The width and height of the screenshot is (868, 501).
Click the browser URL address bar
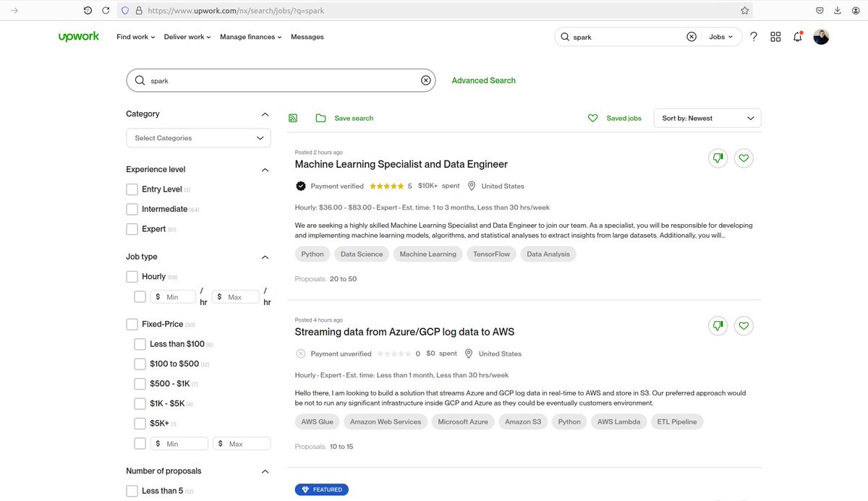(434, 11)
